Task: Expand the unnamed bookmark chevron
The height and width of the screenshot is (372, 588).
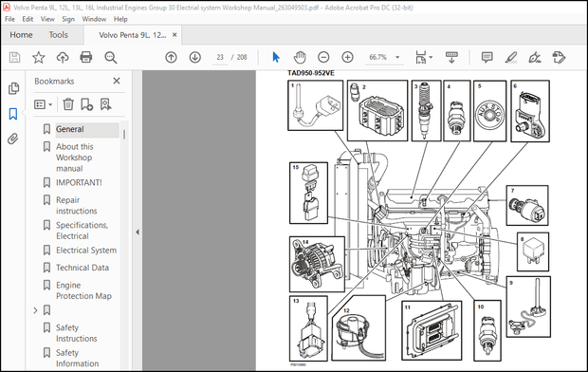Action: [x=35, y=310]
